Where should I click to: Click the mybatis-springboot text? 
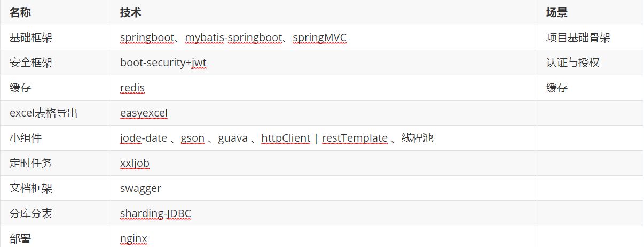click(x=233, y=38)
